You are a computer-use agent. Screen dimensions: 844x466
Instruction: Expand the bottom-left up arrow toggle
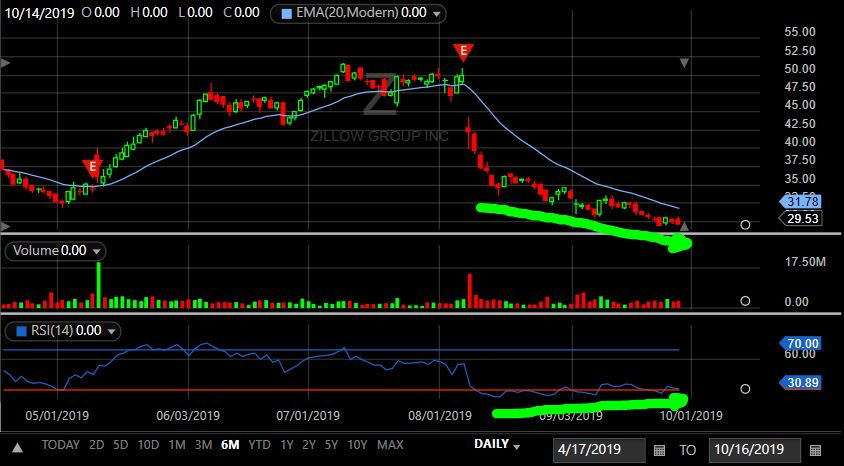[x=18, y=448]
